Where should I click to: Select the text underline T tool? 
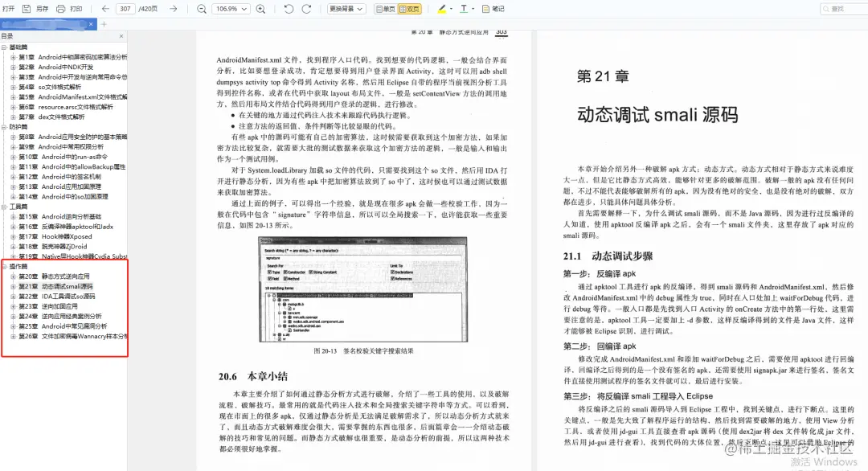click(464, 9)
